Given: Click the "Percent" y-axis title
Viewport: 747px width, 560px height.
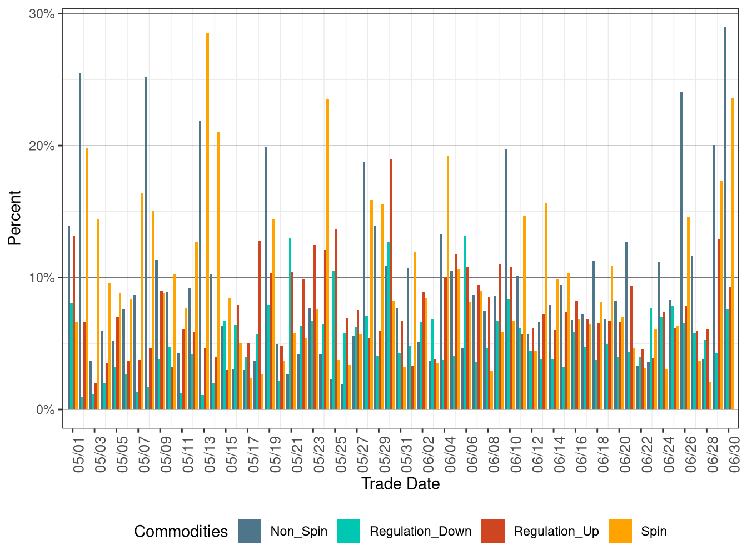Looking at the screenshot, I should [x=14, y=218].
